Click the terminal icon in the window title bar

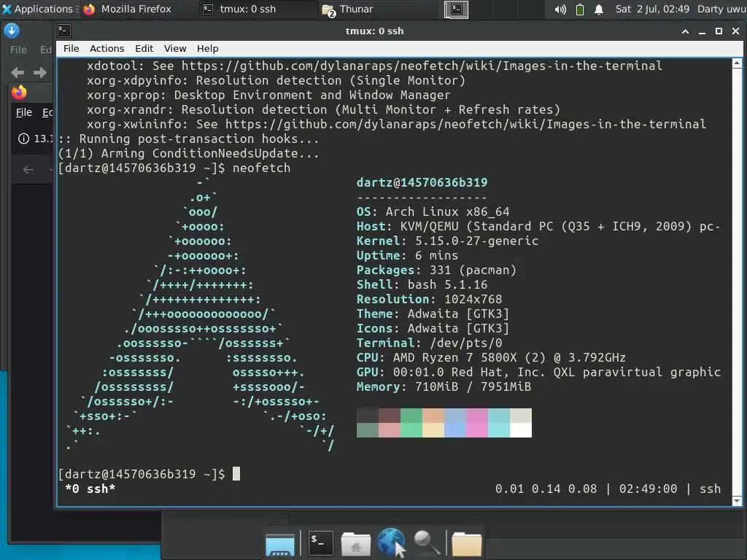(x=64, y=31)
